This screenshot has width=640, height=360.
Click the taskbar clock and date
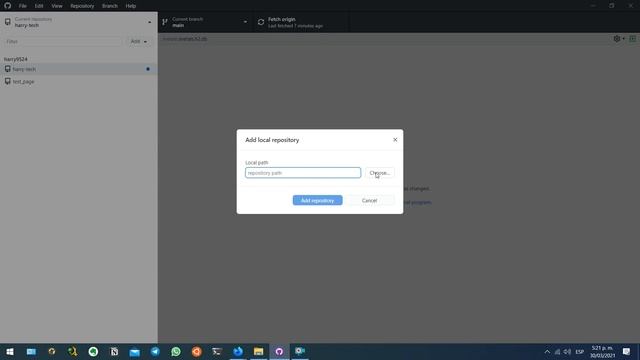click(602, 351)
